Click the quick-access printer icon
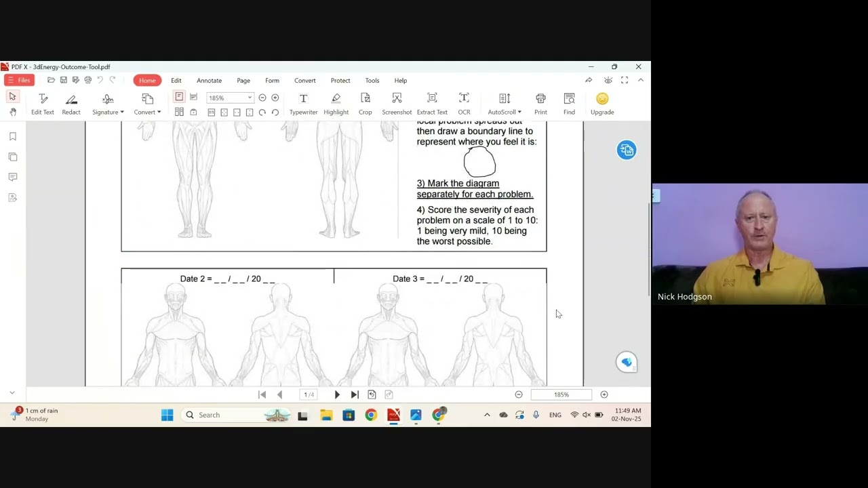Image resolution: width=868 pixels, height=488 pixels. point(87,81)
